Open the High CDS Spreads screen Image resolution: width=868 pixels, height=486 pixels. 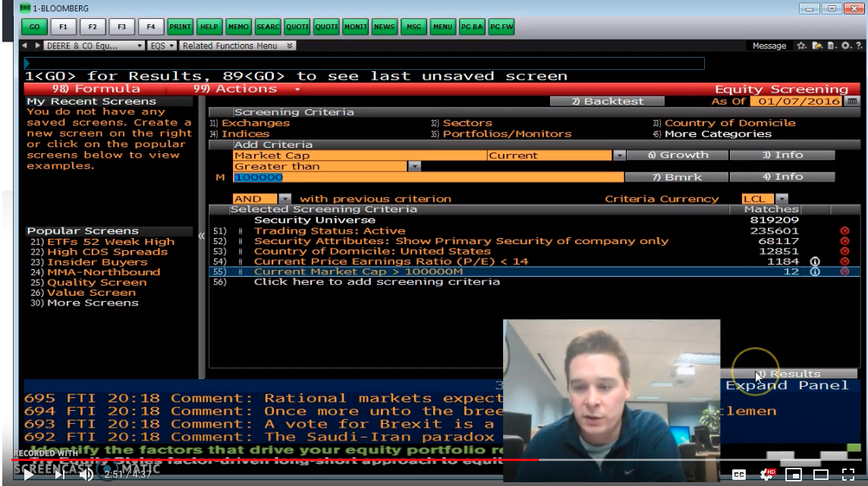click(99, 252)
